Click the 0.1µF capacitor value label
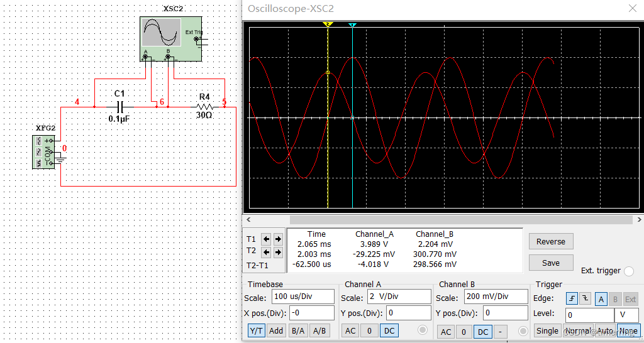This screenshot has height=343, width=644. point(119,119)
